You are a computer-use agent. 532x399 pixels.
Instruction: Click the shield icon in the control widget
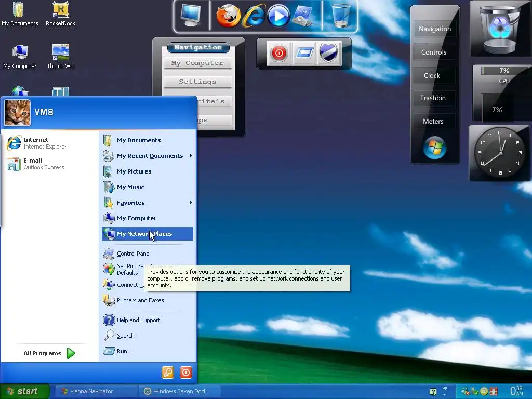(x=329, y=54)
